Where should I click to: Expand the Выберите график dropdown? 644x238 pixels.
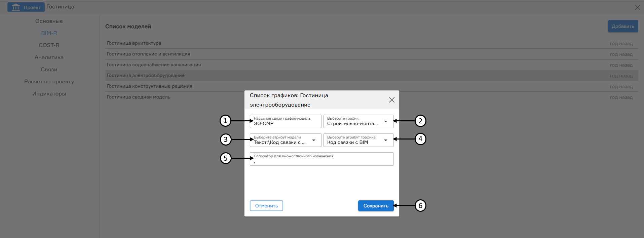click(386, 121)
